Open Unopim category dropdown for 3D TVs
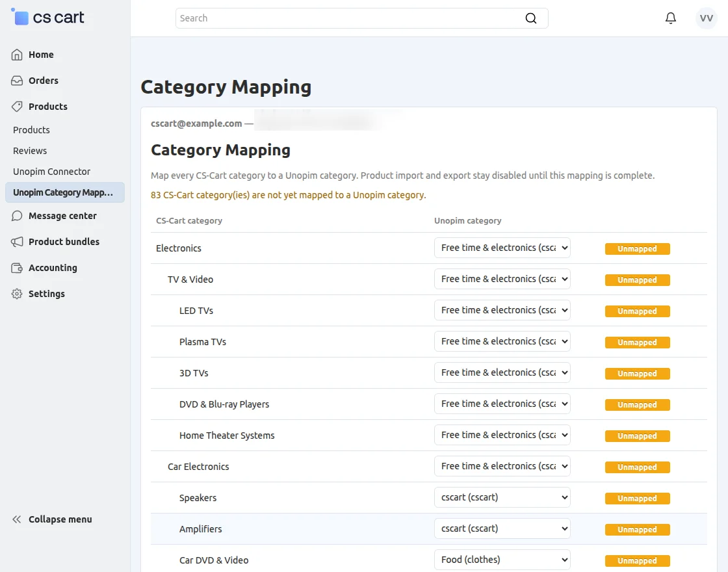This screenshot has width=728, height=572. pyautogui.click(x=502, y=372)
